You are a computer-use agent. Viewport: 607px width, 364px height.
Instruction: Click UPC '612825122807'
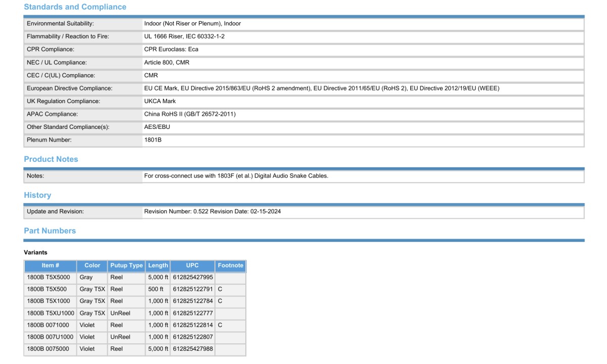click(x=193, y=337)
